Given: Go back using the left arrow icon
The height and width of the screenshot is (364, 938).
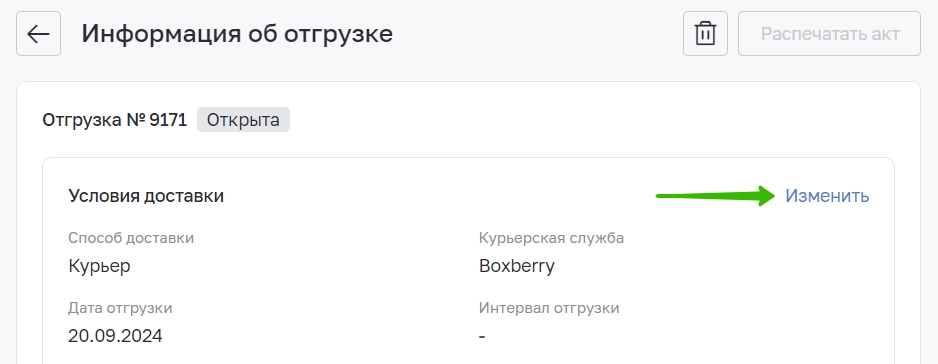Looking at the screenshot, I should (38, 34).
